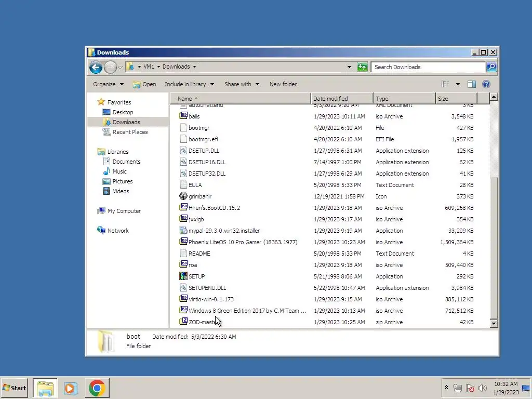Select the grimbahir icon file
This screenshot has width=532, height=399.
(183, 196)
